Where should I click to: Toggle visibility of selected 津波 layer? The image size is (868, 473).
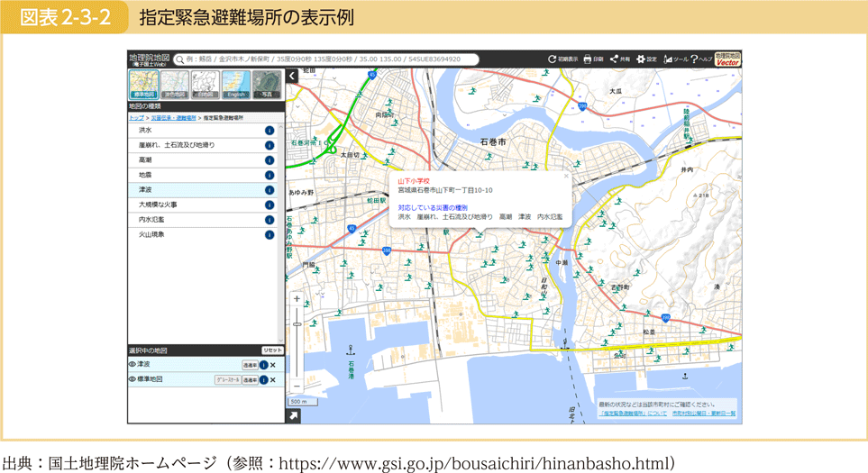tap(132, 365)
